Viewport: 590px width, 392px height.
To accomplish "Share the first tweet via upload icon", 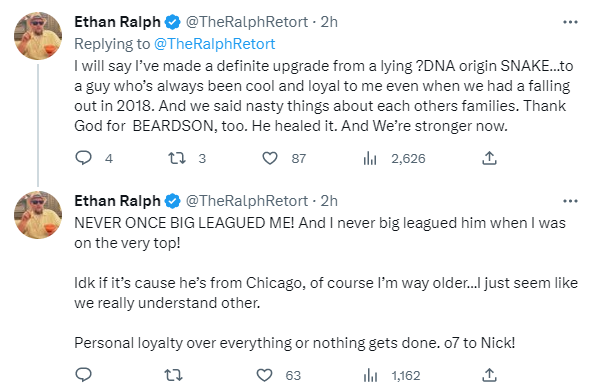I will (x=489, y=158).
